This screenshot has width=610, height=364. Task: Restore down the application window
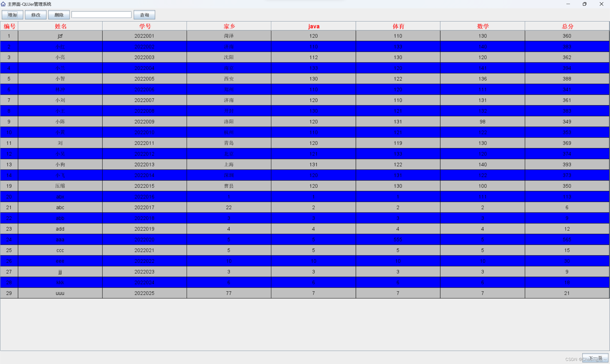[585, 4]
